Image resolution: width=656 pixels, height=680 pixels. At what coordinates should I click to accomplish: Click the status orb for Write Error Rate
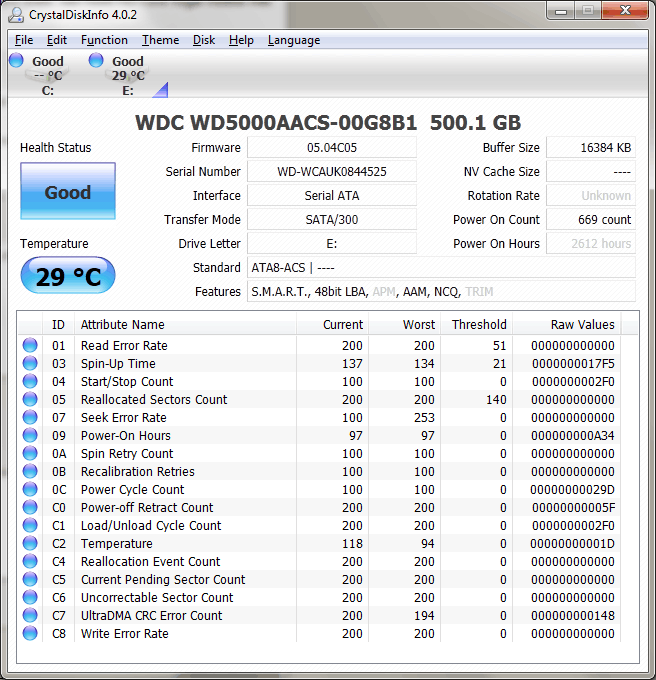[30, 633]
